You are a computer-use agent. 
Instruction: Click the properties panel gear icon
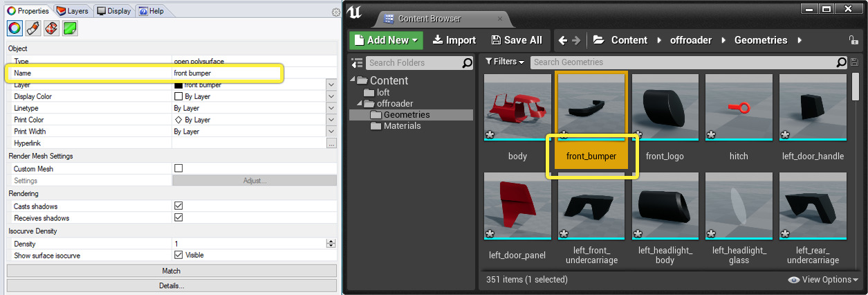336,12
